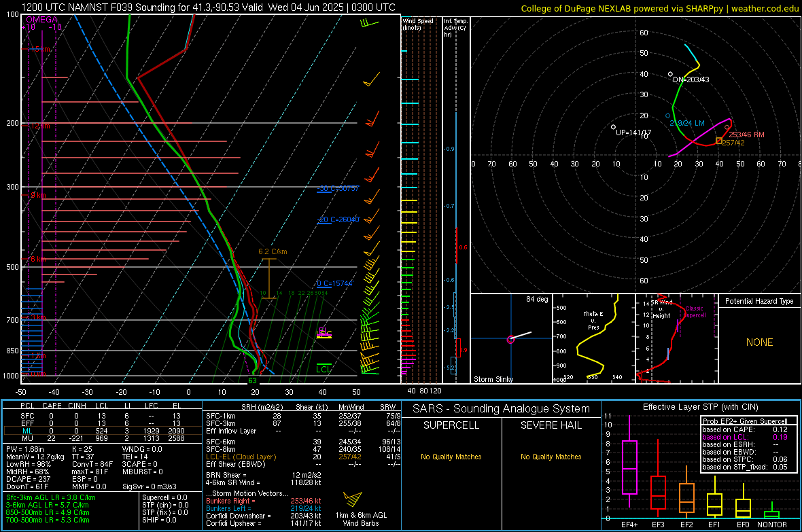Viewport: 802px width, 532px height.
Task: Click the SFC-6km shear row
Action: tap(303, 442)
